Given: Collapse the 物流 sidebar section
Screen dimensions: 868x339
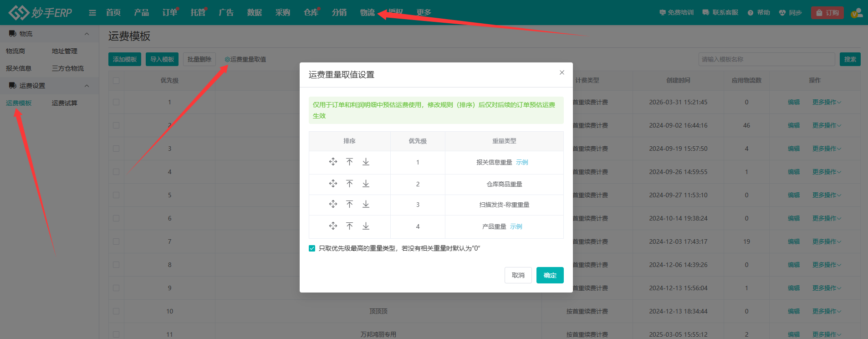Looking at the screenshot, I should pos(87,34).
